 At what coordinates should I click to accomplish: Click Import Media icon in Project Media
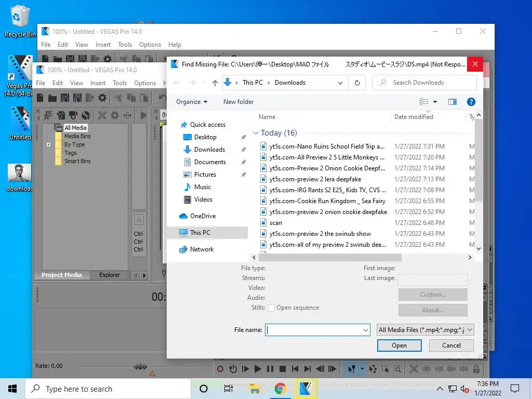[61, 115]
